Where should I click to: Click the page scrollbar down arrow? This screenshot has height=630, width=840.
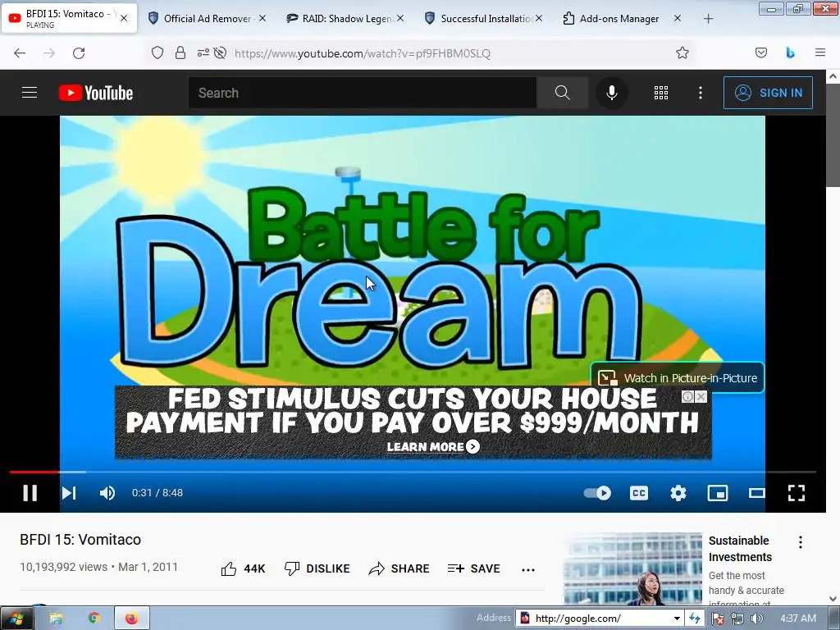[x=833, y=599]
